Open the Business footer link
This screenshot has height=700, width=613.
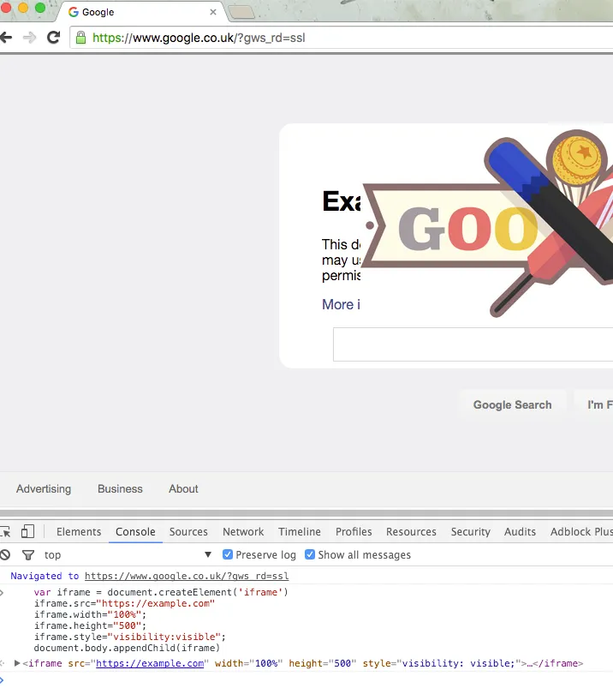pyautogui.click(x=120, y=489)
